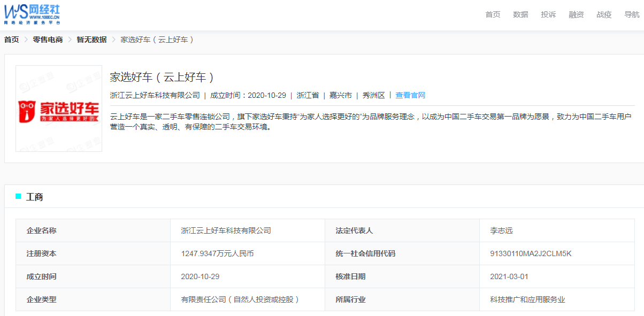The image size is (644, 316).
Task: Click the 统一社会信用代码 label cell
Action: [402, 253]
